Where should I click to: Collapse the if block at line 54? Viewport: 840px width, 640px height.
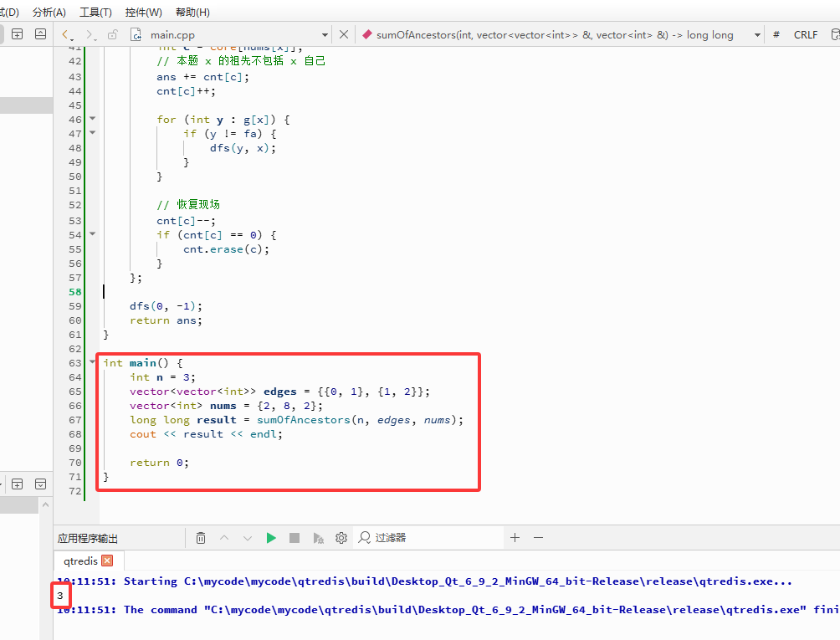92,233
